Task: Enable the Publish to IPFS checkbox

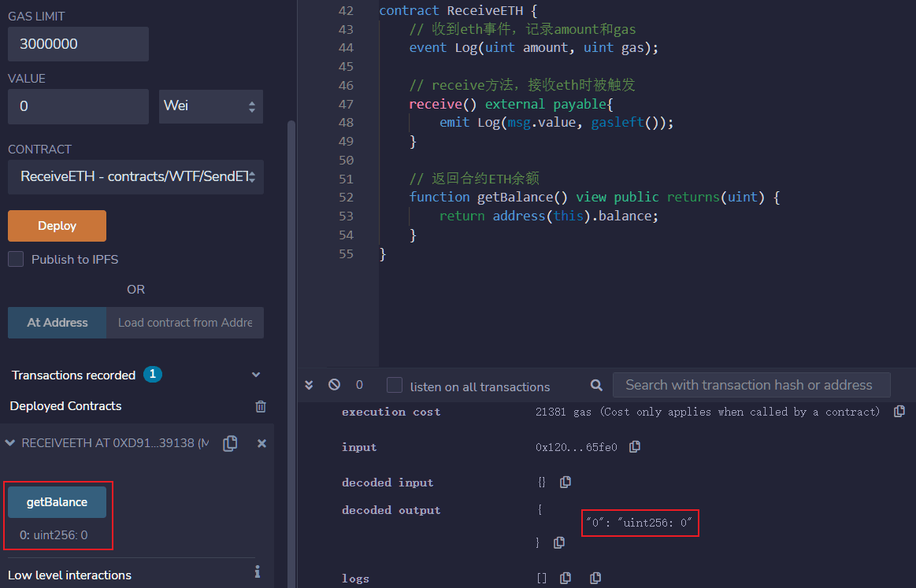Action: (x=16, y=259)
